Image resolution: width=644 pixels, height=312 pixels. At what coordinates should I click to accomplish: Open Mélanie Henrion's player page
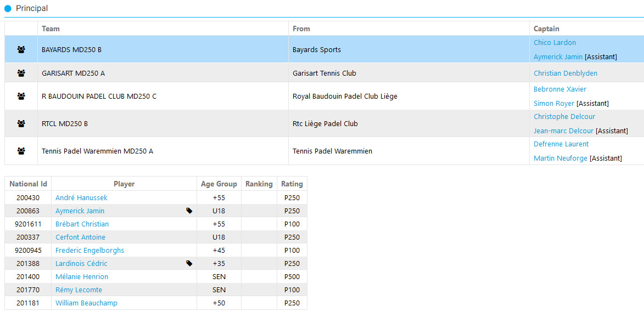coord(81,277)
